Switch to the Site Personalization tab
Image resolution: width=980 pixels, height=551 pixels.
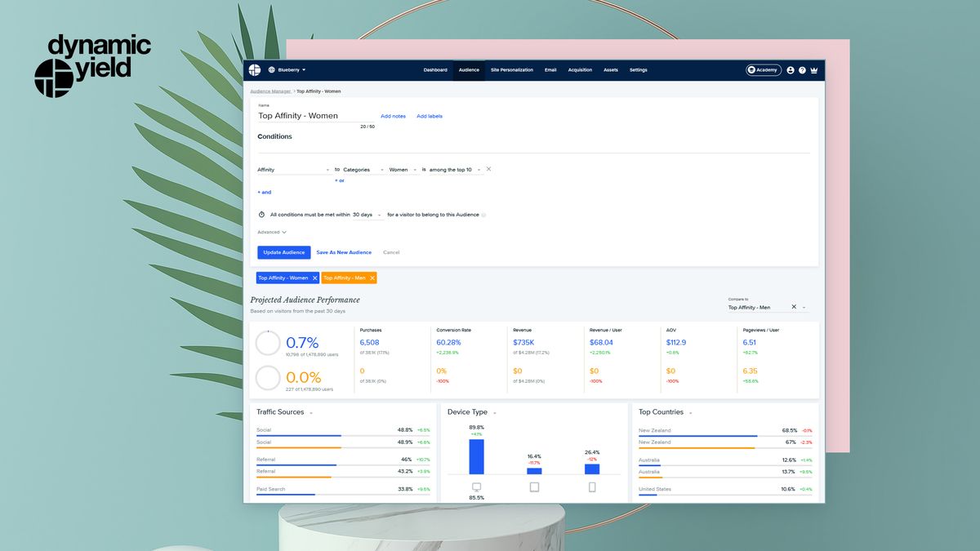tap(512, 70)
